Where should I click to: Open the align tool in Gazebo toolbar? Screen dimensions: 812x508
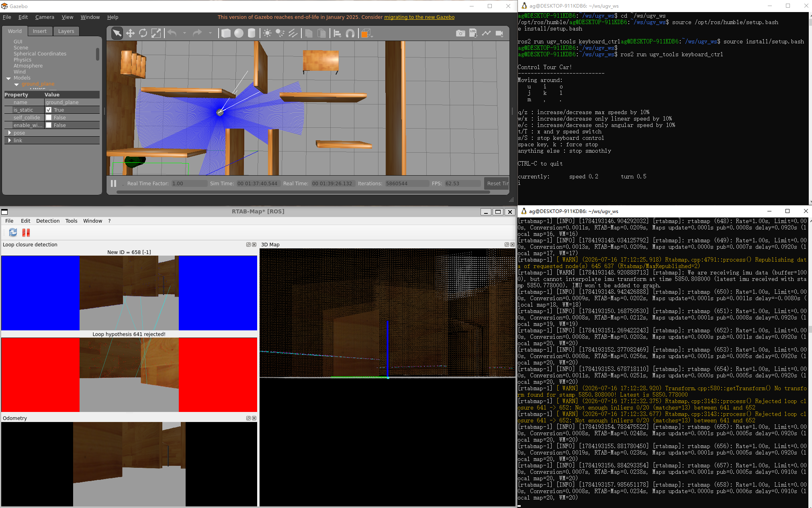pyautogui.click(x=337, y=33)
